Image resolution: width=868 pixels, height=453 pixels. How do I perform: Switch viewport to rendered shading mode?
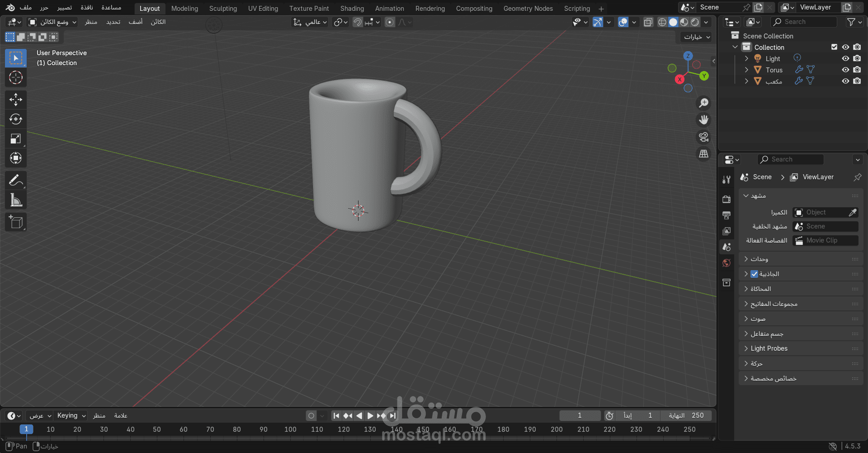(695, 22)
